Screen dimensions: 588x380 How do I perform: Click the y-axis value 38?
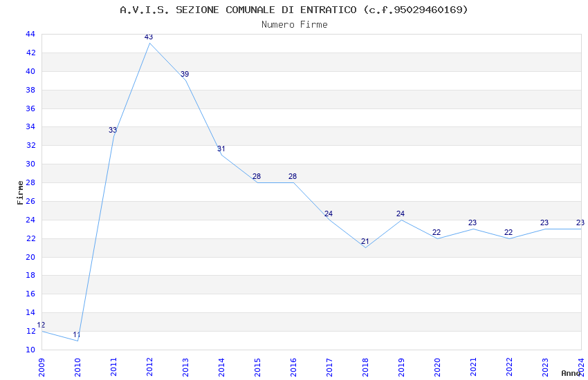click(30, 90)
